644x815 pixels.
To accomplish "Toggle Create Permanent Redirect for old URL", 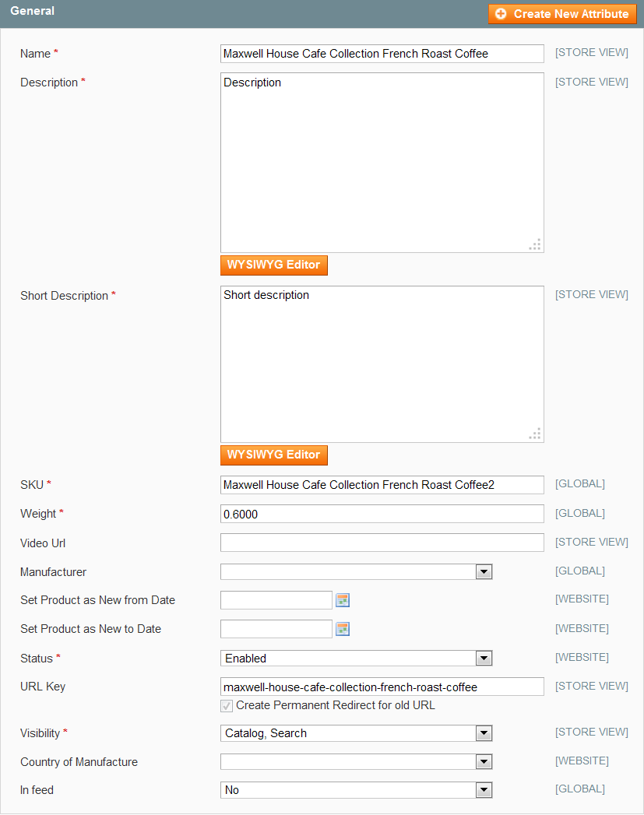I will point(227,706).
